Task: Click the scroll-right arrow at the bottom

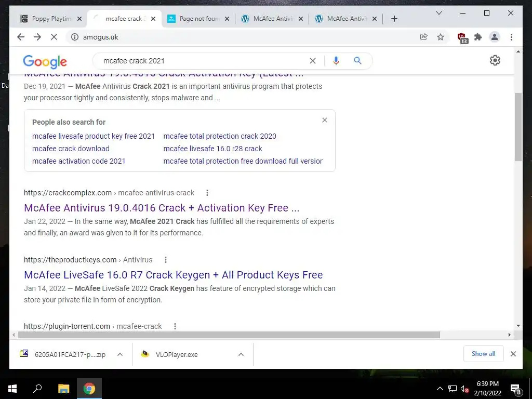Action: point(509,335)
